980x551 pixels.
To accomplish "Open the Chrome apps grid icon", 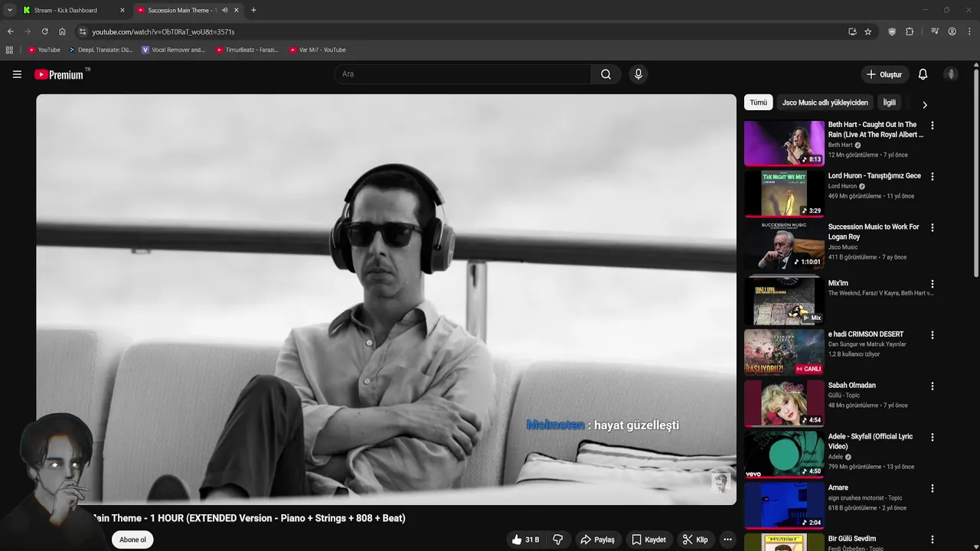I will pos(9,50).
